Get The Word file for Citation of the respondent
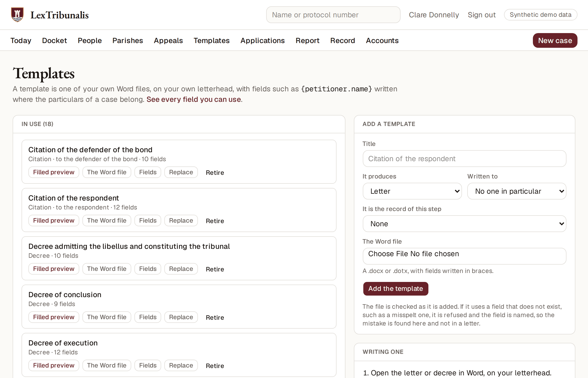The height and width of the screenshot is (378, 588). [x=107, y=220]
